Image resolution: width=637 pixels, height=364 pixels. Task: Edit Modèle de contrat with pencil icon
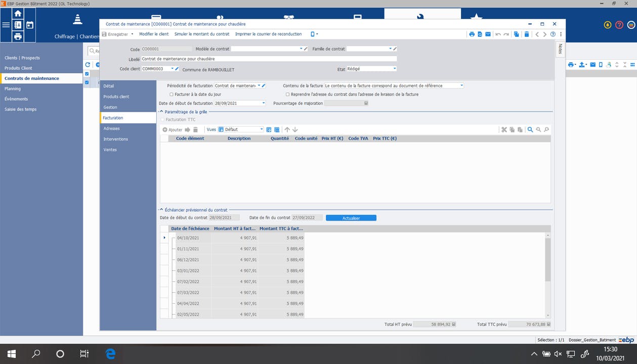[306, 49]
